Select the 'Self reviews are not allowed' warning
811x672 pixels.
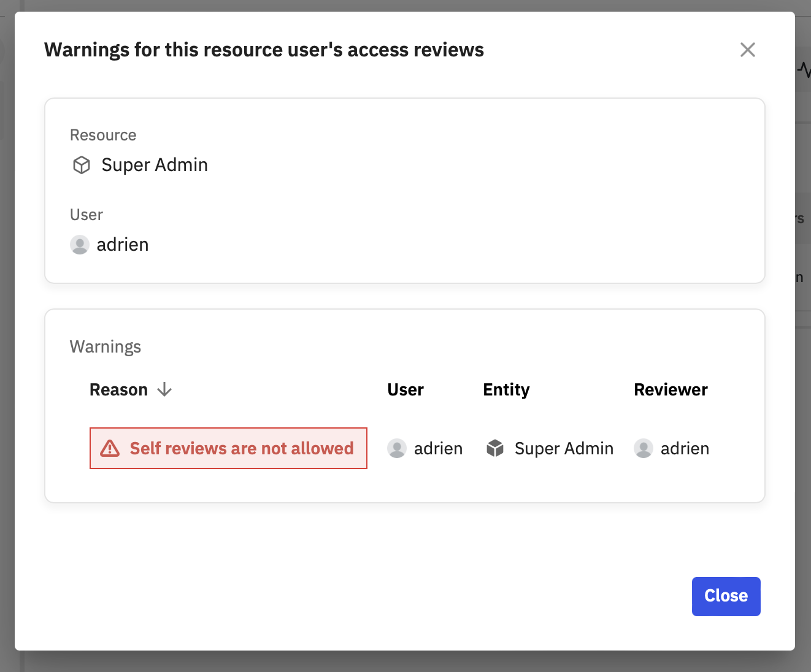pyautogui.click(x=242, y=448)
